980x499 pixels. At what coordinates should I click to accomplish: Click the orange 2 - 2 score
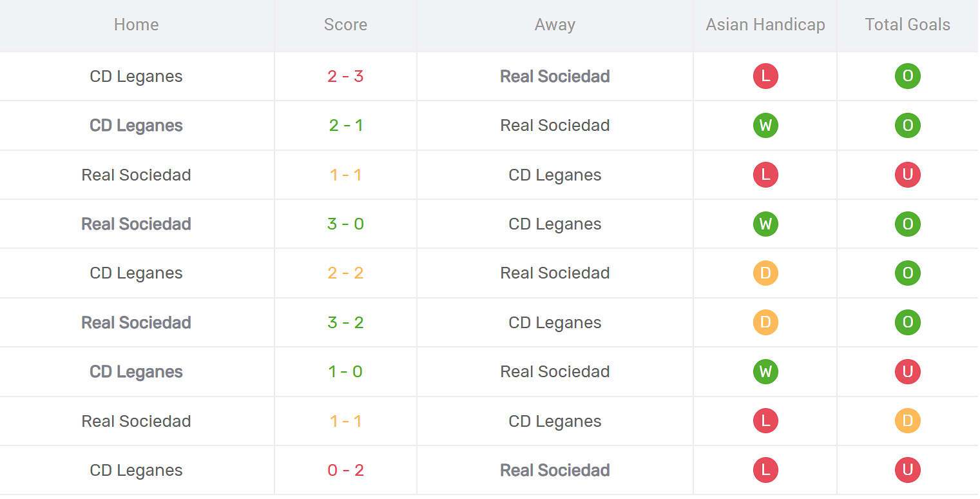[345, 273]
